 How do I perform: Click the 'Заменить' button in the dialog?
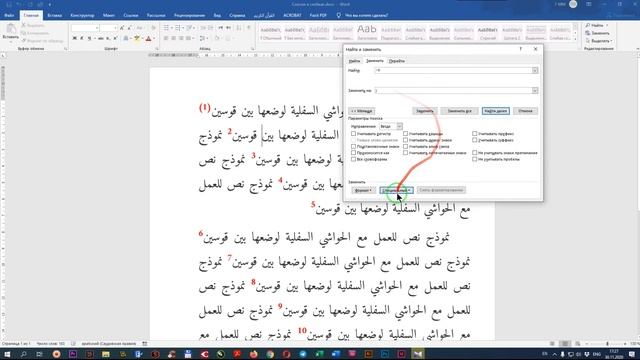coord(425,111)
